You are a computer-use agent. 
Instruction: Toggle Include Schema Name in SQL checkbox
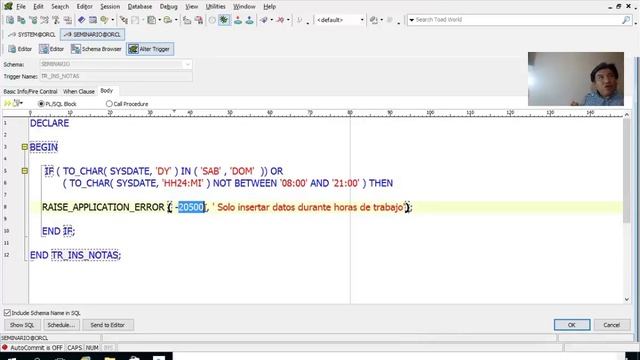7,313
